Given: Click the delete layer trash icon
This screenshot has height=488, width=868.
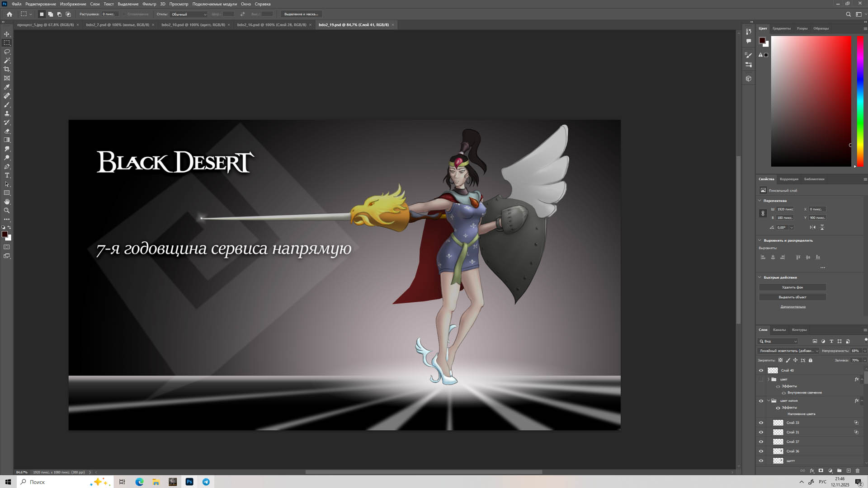Looking at the screenshot, I should (x=857, y=470).
